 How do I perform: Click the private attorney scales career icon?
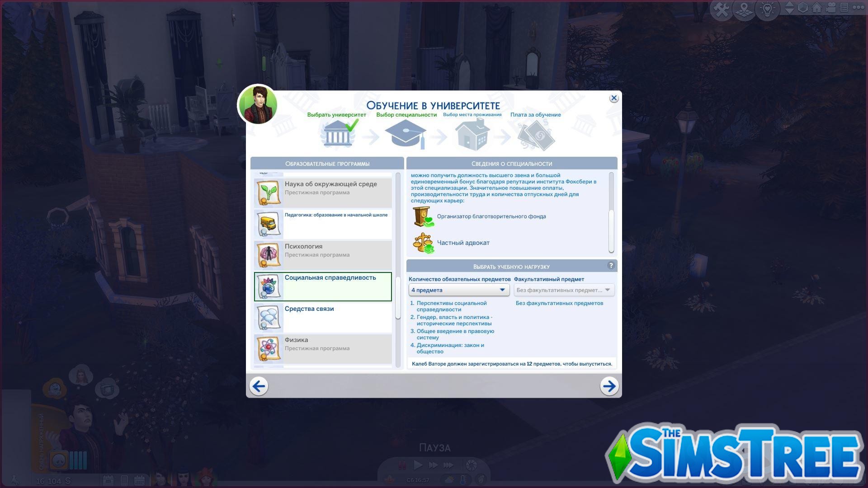[x=423, y=243]
